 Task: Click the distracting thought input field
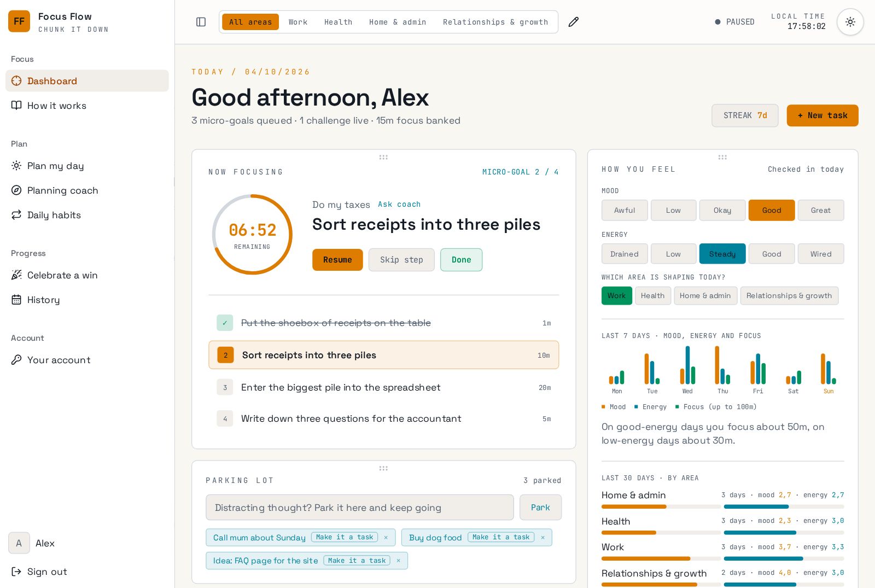point(360,508)
